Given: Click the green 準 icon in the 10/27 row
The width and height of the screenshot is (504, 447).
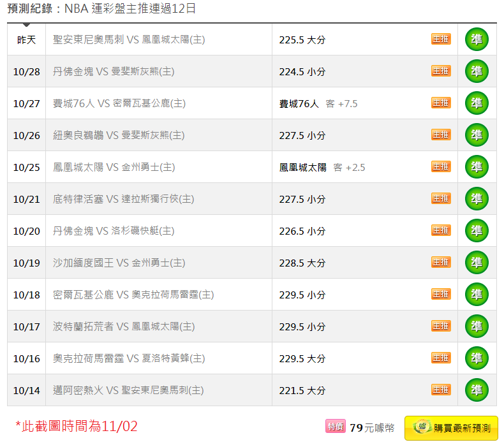Looking at the screenshot, I should coord(477,103).
